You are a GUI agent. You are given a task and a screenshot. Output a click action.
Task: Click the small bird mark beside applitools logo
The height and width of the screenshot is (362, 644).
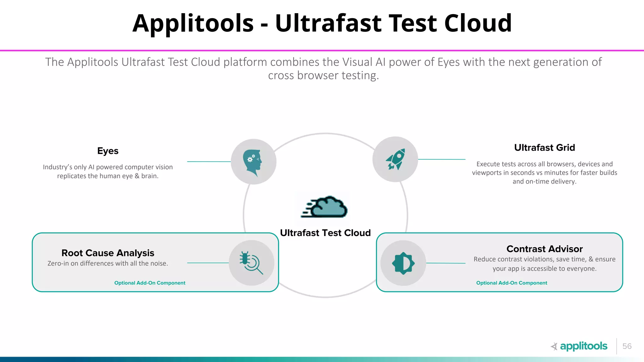(554, 346)
